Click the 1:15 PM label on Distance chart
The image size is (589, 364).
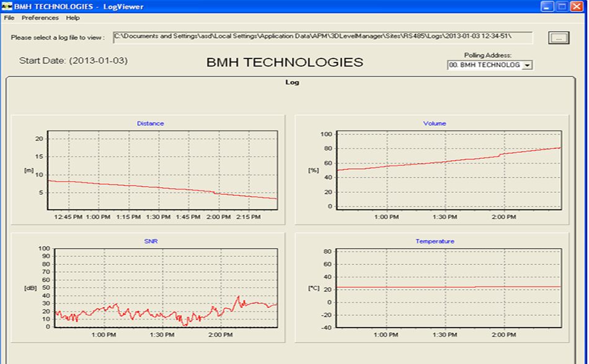pyautogui.click(x=128, y=217)
